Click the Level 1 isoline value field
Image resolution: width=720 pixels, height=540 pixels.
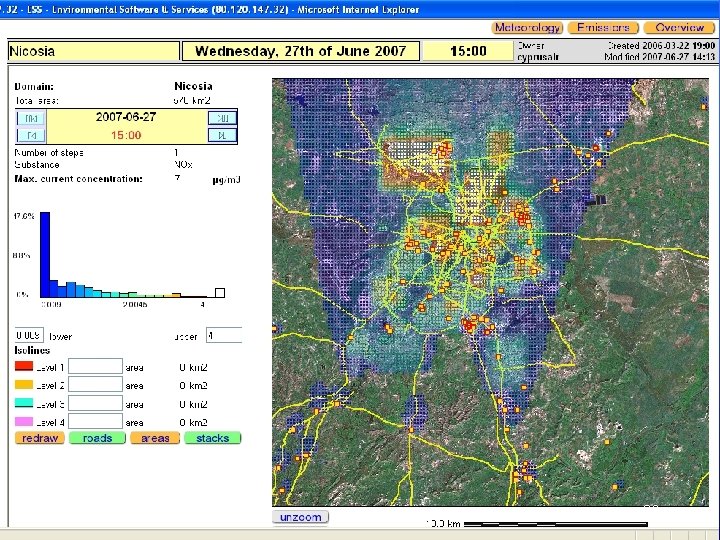click(95, 367)
